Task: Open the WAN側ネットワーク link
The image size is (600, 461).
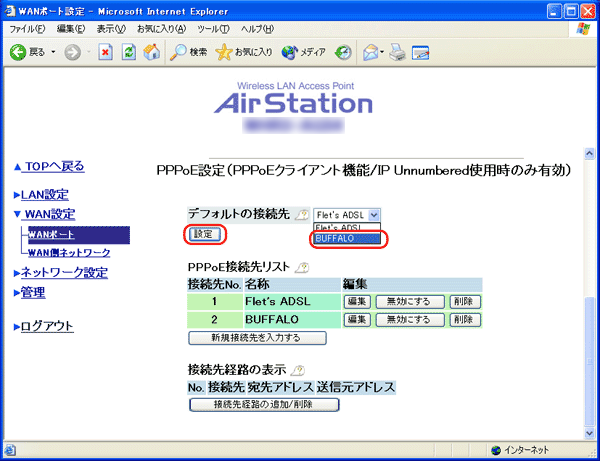Action: pyautogui.click(x=69, y=252)
